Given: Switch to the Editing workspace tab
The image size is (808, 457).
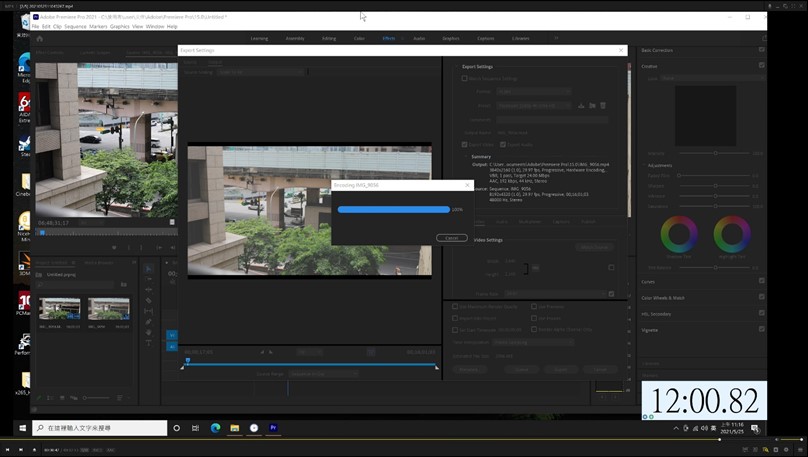Looking at the screenshot, I should [x=329, y=38].
